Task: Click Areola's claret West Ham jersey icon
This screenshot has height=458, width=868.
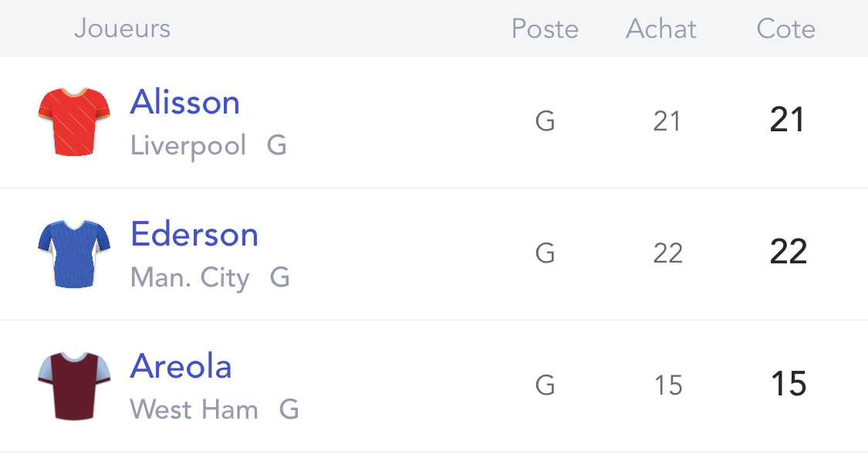Action: tap(74, 386)
